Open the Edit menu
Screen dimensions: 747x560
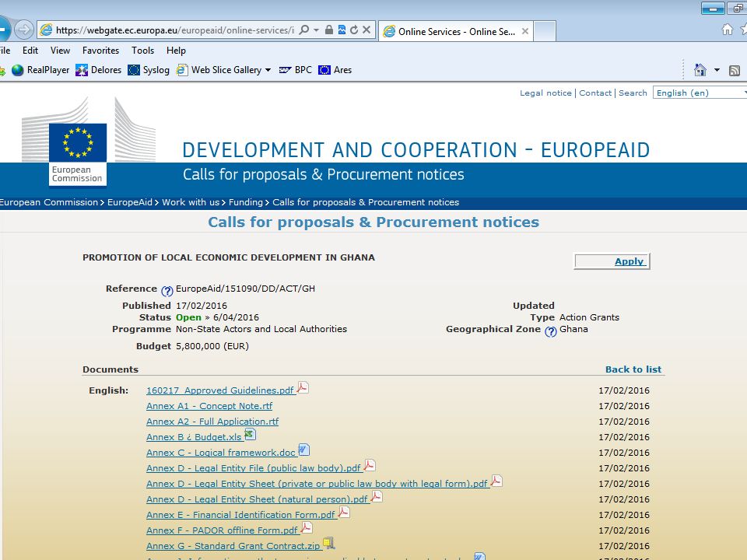point(30,51)
